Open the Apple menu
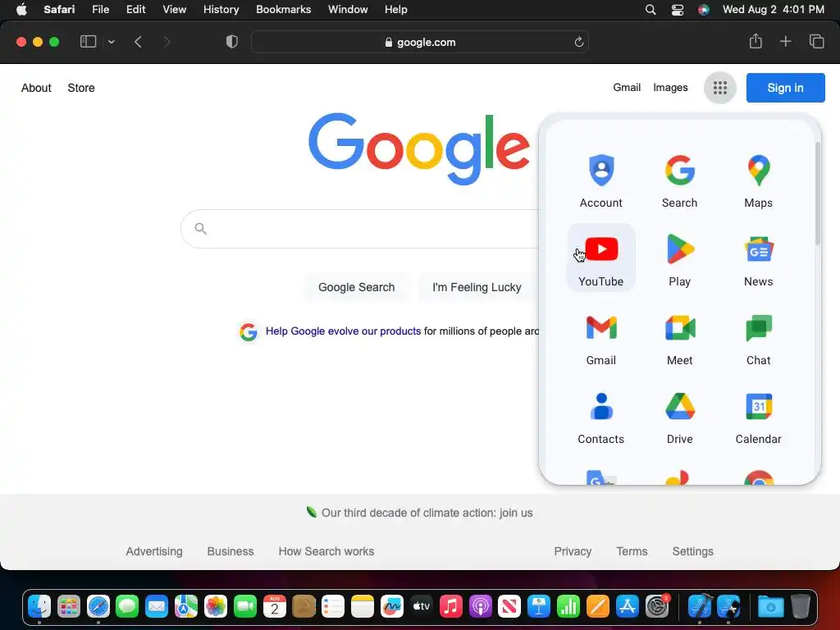This screenshot has height=630, width=840. point(21,9)
